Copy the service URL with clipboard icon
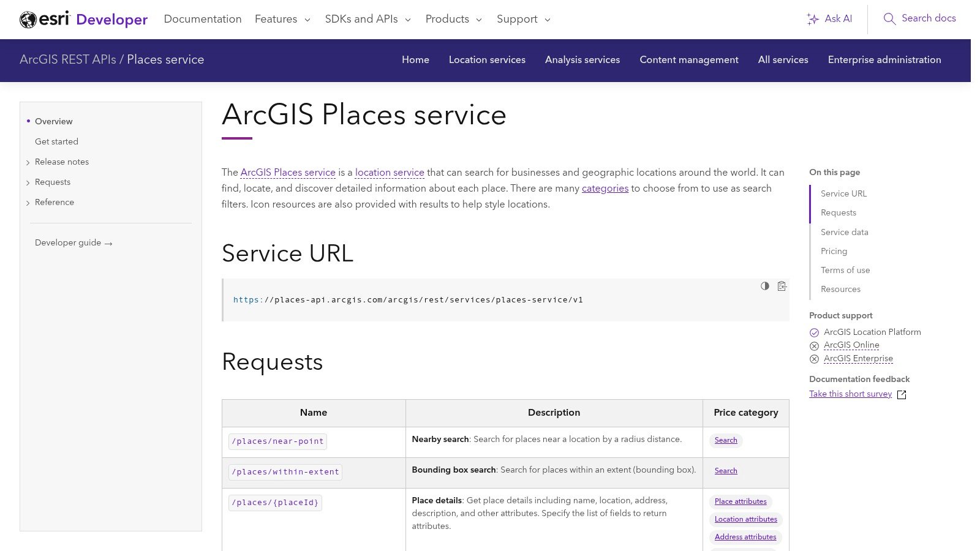980x551 pixels. coord(782,286)
